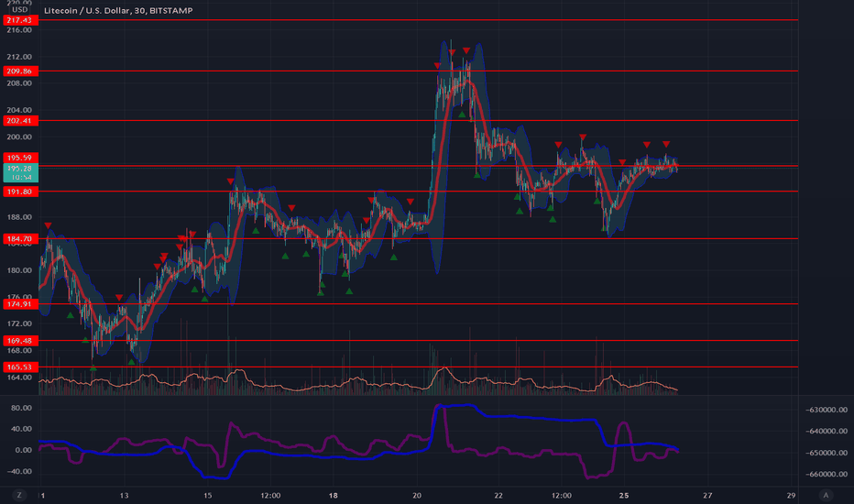Click the 208.00 price axis value

tap(19, 83)
